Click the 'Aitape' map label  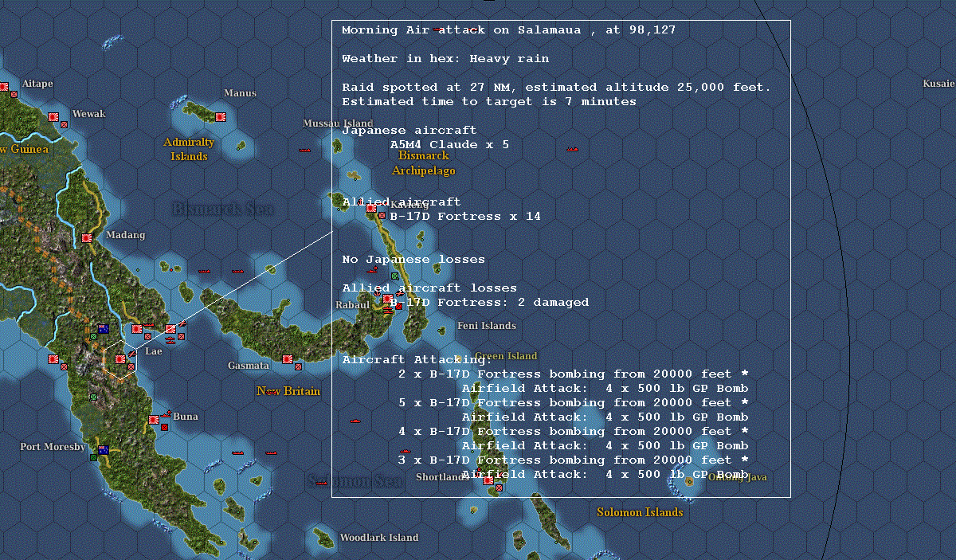[x=38, y=84]
